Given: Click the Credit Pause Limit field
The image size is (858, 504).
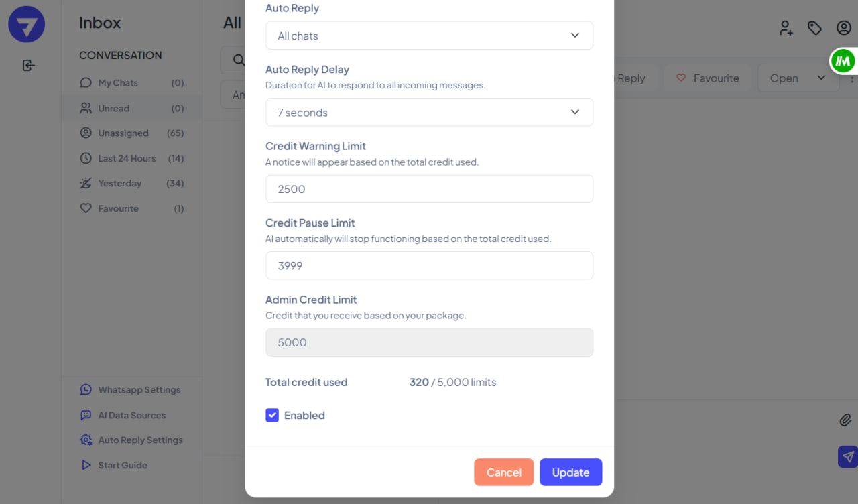Looking at the screenshot, I should coord(429,266).
